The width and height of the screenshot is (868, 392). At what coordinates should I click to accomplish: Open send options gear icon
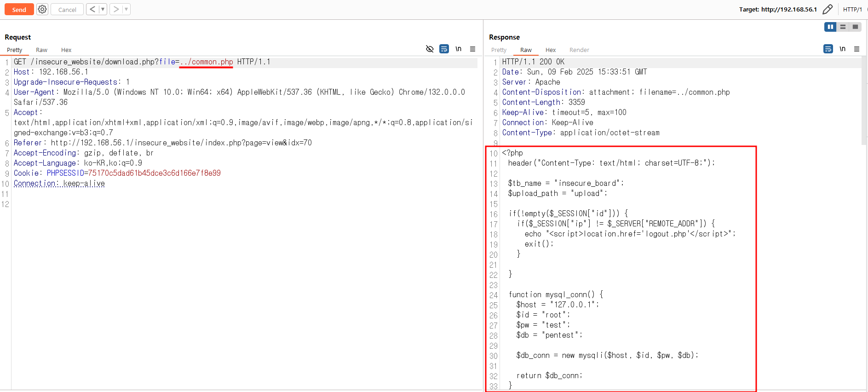[42, 9]
